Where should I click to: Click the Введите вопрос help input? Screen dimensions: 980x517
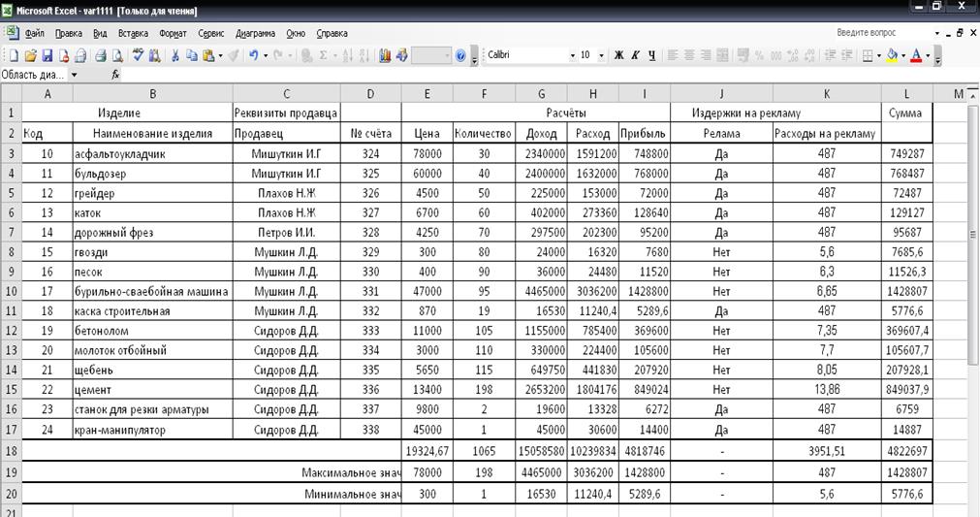coord(882,33)
